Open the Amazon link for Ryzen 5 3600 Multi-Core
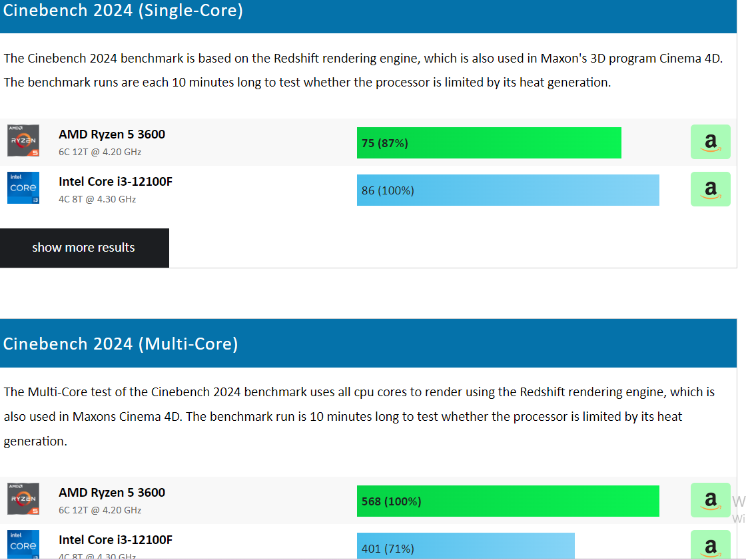 coord(710,500)
